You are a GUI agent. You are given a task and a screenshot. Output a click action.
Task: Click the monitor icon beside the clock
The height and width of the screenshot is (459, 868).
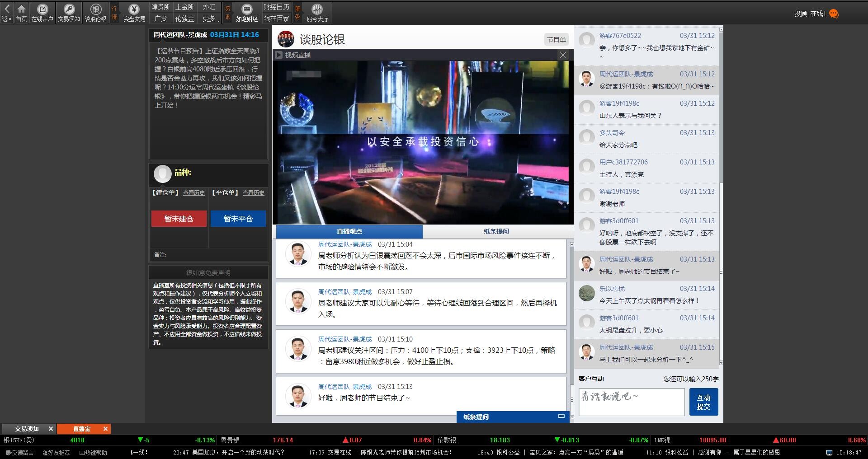[829, 452]
